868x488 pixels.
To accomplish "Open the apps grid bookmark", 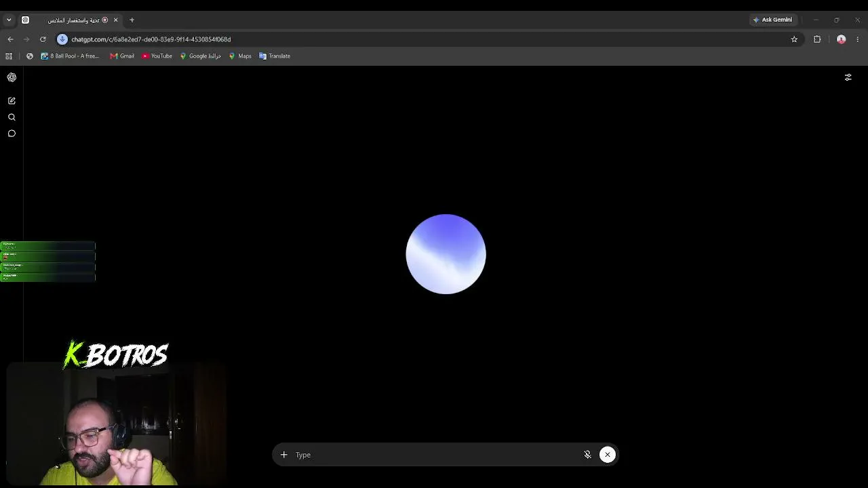I will tap(9, 56).
